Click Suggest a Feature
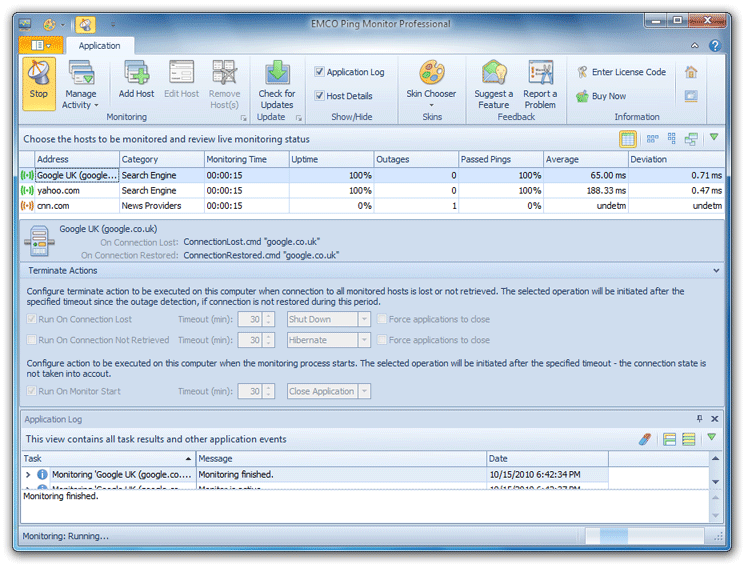This screenshot has height=564, width=744. click(x=493, y=84)
